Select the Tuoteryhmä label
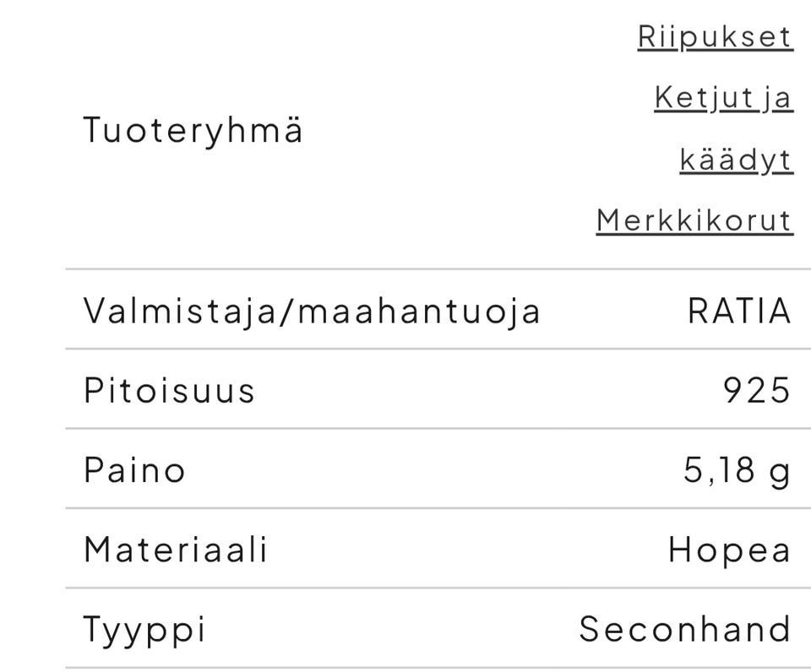811x672 pixels. click(193, 129)
